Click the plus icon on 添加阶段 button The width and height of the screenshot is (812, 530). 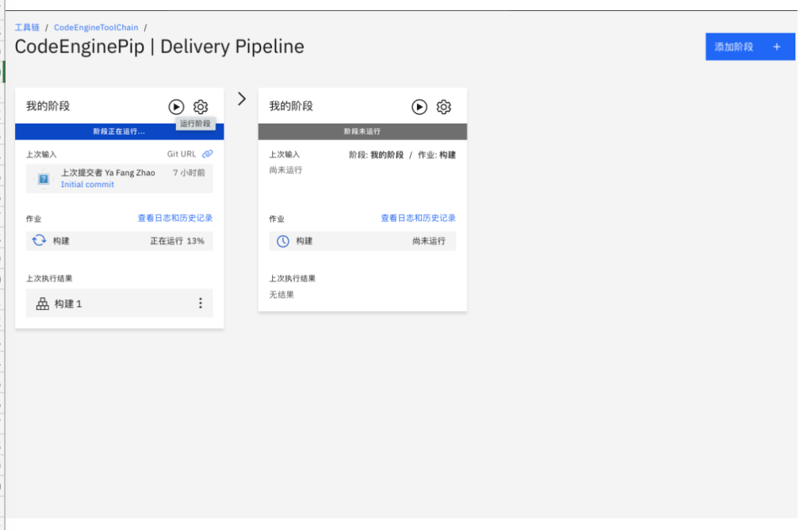point(777,47)
